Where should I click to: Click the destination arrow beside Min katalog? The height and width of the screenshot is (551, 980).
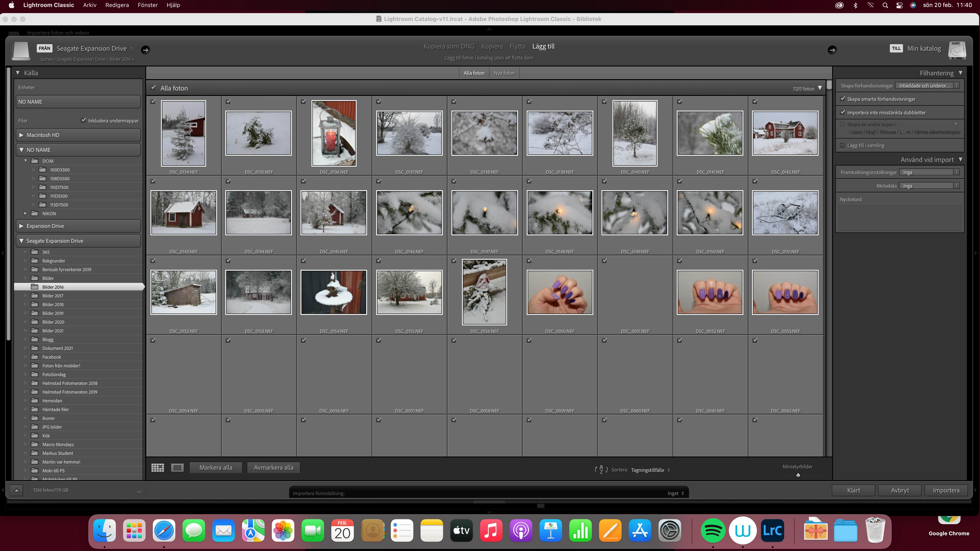(832, 50)
